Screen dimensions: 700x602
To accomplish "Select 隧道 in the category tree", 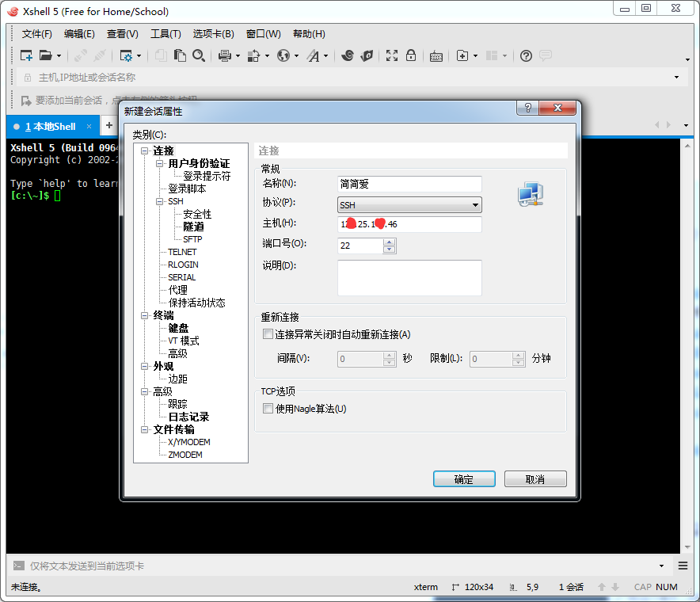I will 194,227.
